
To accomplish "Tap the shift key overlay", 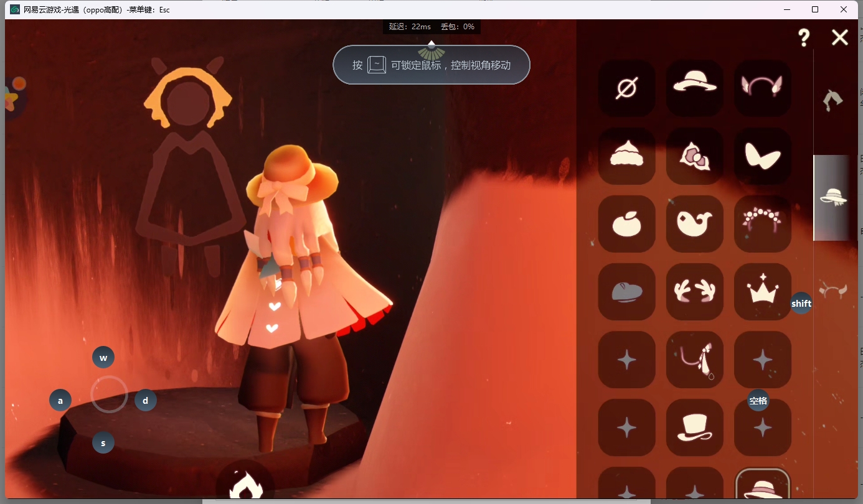I will [x=801, y=303].
